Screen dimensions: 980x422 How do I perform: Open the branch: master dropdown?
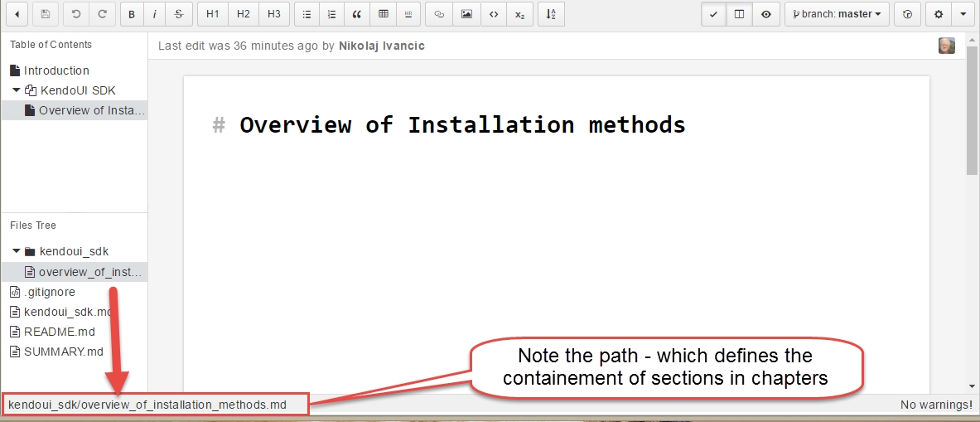click(x=837, y=14)
